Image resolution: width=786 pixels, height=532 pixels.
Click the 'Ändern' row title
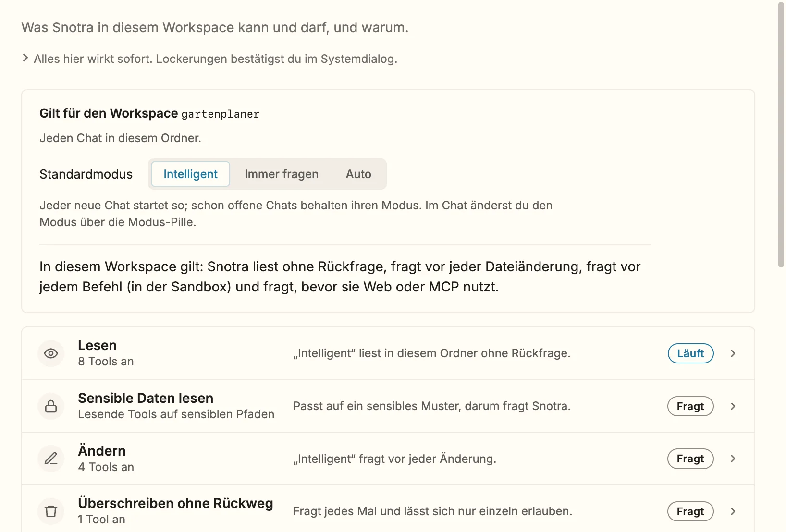(x=102, y=450)
